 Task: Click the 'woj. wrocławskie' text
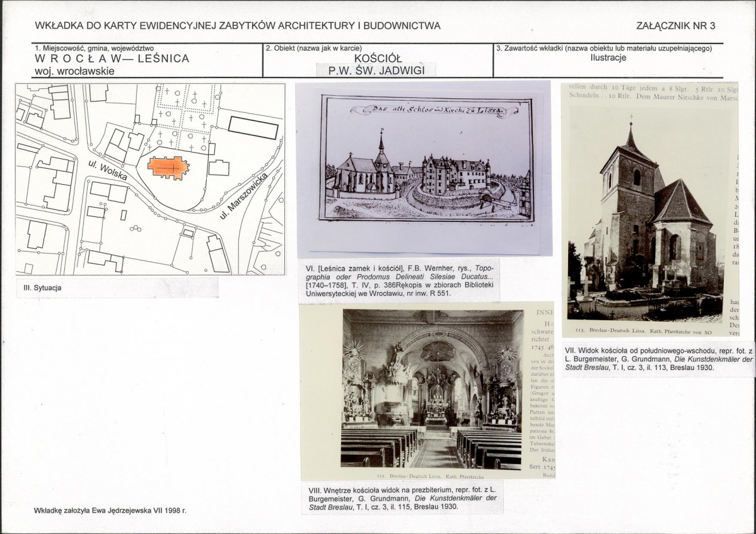75,71
